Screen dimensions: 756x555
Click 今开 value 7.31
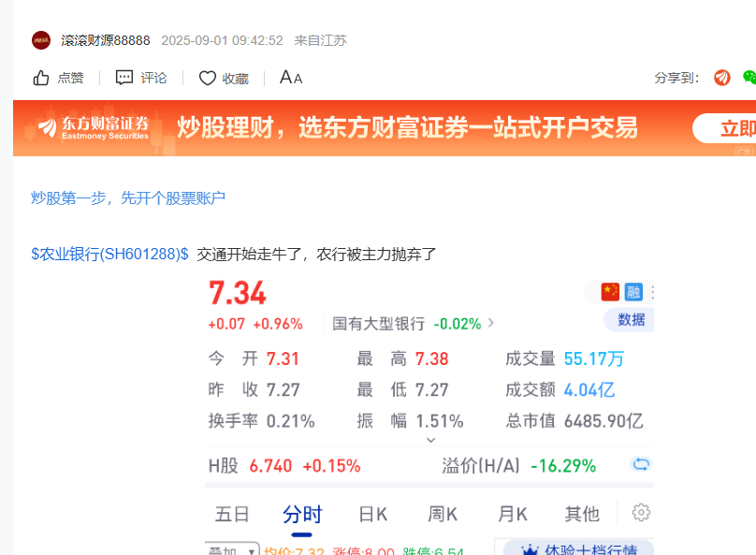tap(283, 358)
